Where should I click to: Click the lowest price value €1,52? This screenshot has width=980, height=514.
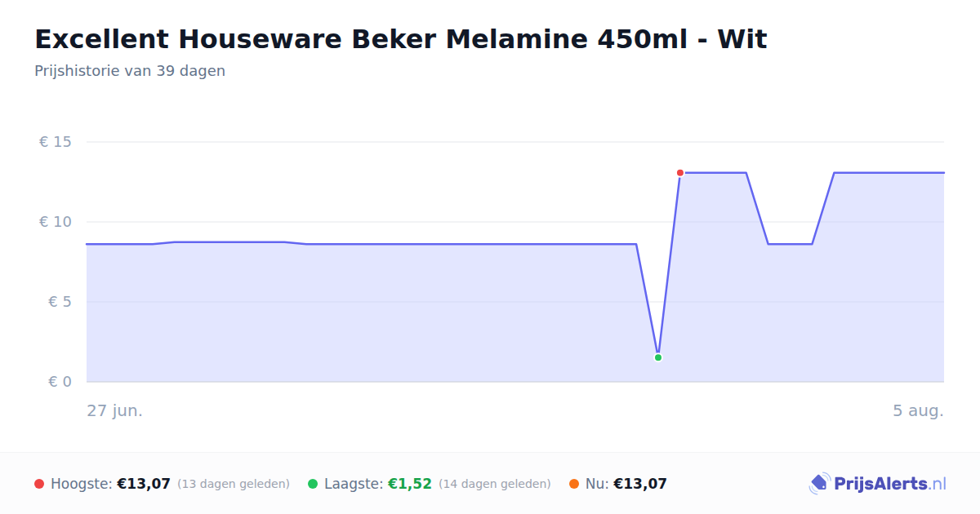pos(410,484)
